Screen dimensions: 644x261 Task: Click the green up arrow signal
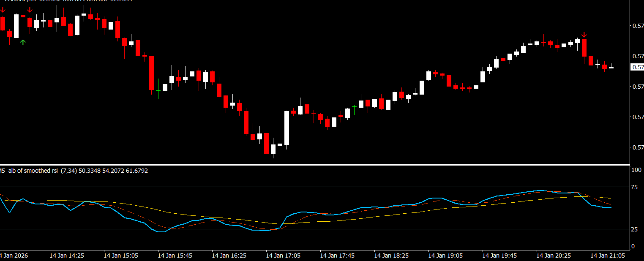23,42
